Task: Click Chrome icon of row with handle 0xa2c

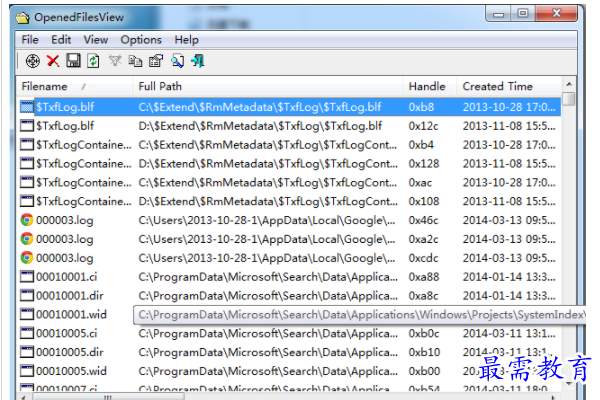Action: pos(27,238)
